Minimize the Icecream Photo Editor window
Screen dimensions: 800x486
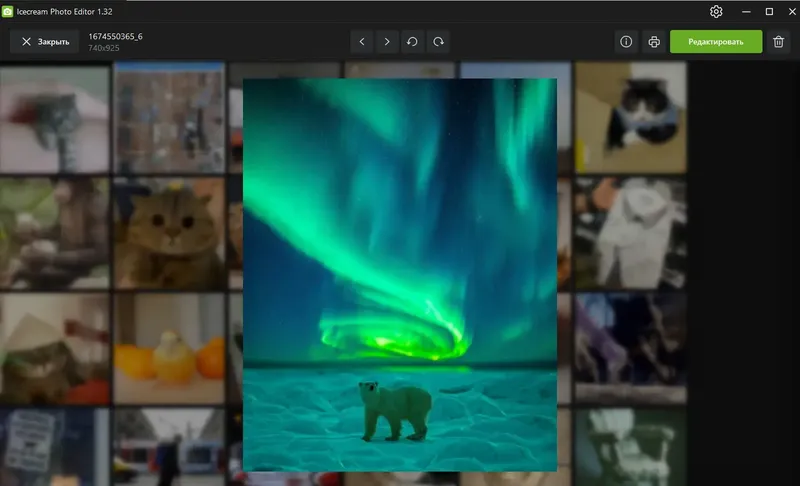pos(746,11)
